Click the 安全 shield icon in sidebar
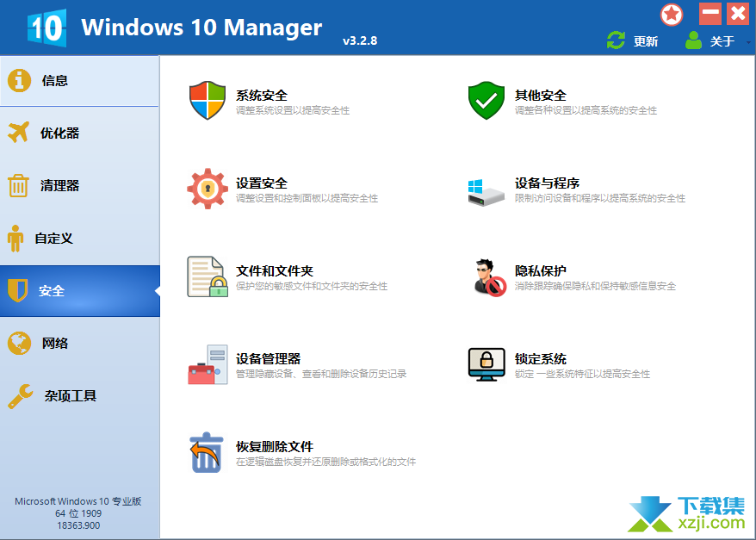The image size is (756, 540). pyautogui.click(x=18, y=290)
